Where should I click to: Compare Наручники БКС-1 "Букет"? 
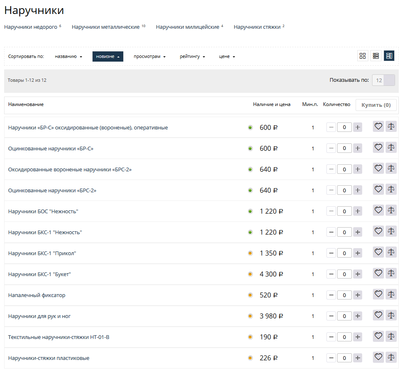[x=391, y=273]
